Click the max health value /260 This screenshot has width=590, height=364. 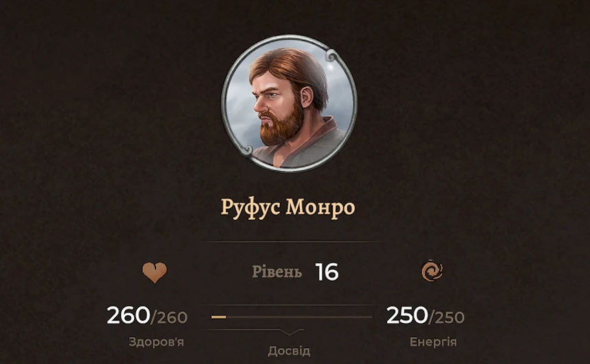point(169,317)
